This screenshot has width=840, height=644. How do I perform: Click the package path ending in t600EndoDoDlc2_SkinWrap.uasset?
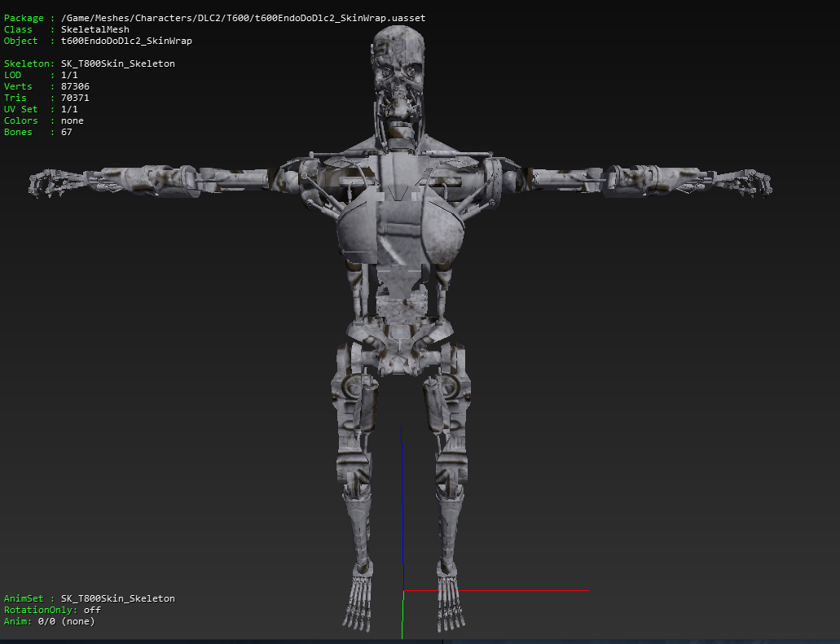click(x=244, y=18)
